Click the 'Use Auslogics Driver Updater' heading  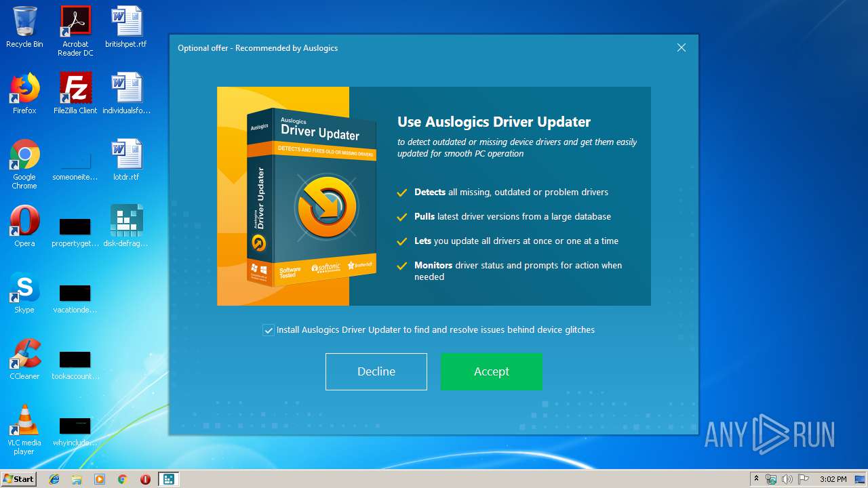[494, 122]
